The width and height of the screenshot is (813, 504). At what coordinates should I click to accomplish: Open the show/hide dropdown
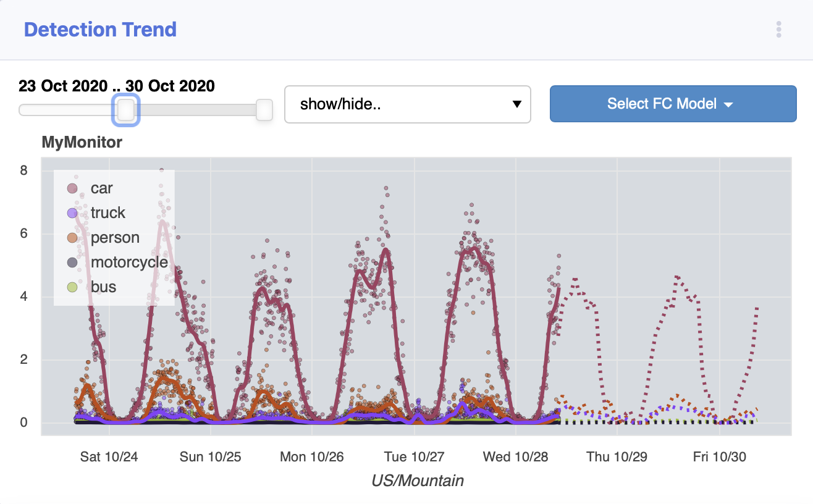click(x=407, y=104)
